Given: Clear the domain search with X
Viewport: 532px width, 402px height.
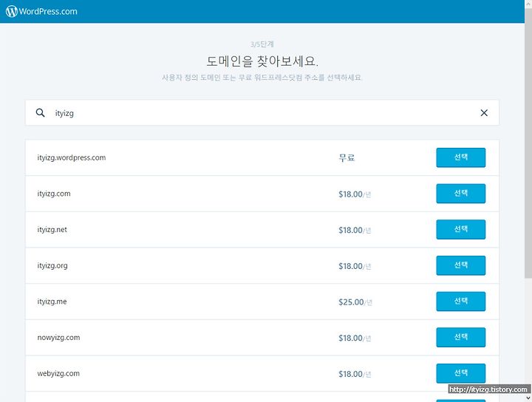Looking at the screenshot, I should [484, 112].
